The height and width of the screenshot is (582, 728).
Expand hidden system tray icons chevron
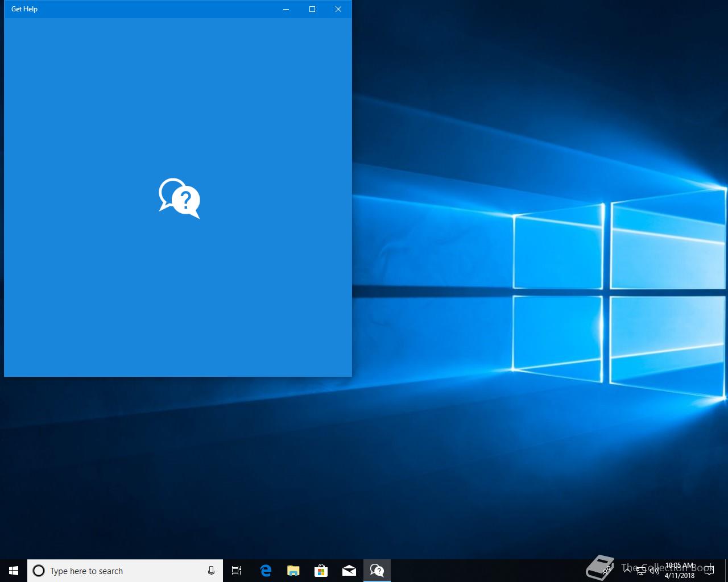[627, 571]
